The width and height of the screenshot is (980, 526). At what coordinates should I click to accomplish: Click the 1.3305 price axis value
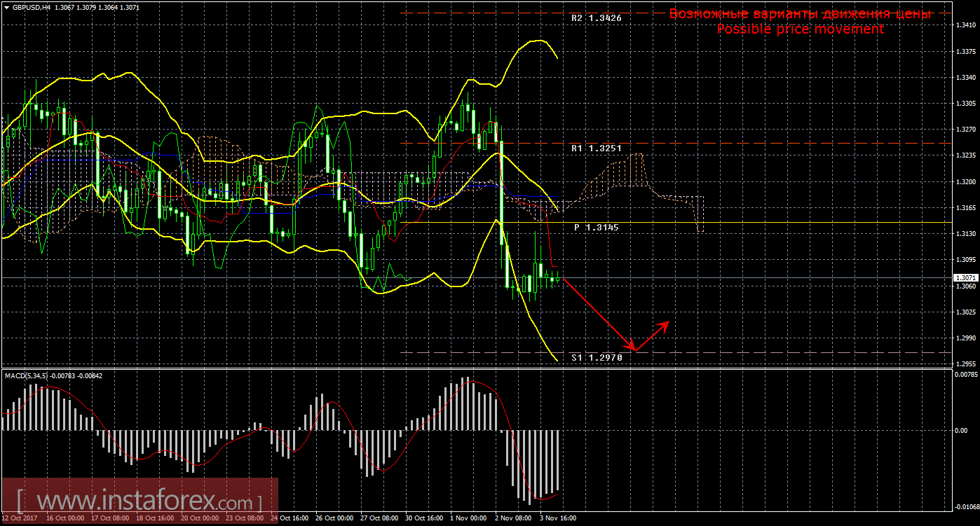coord(965,104)
